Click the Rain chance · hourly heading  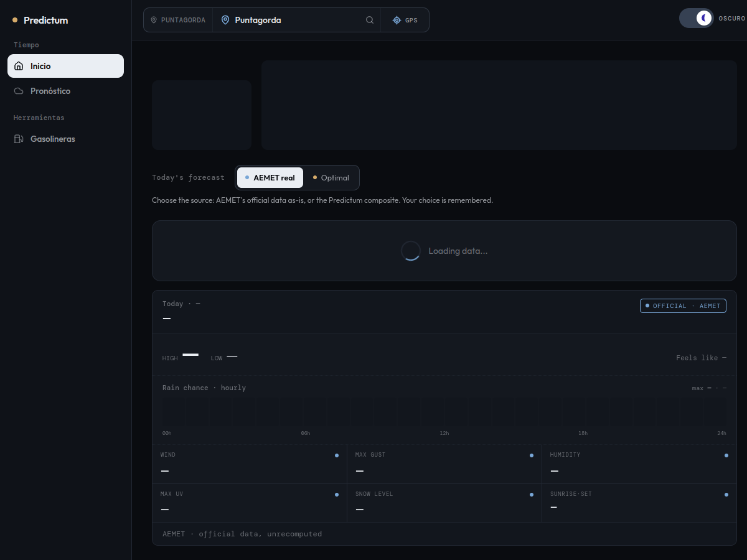(204, 388)
